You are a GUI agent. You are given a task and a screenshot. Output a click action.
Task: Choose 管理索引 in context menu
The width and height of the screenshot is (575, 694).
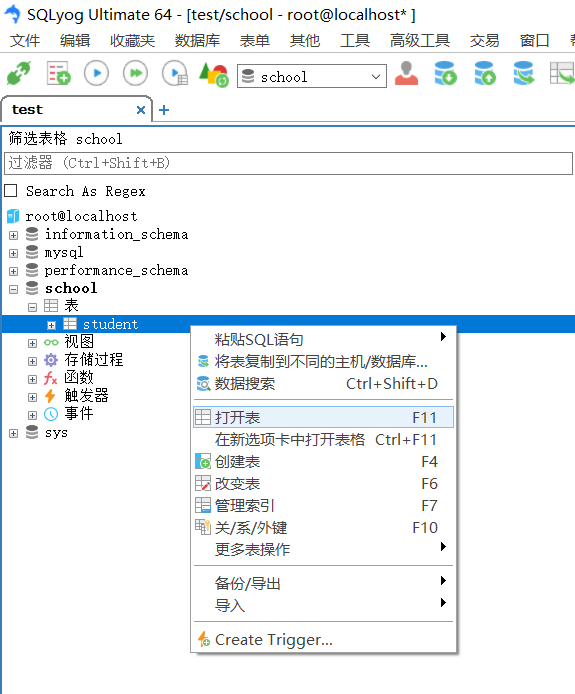[324, 505]
